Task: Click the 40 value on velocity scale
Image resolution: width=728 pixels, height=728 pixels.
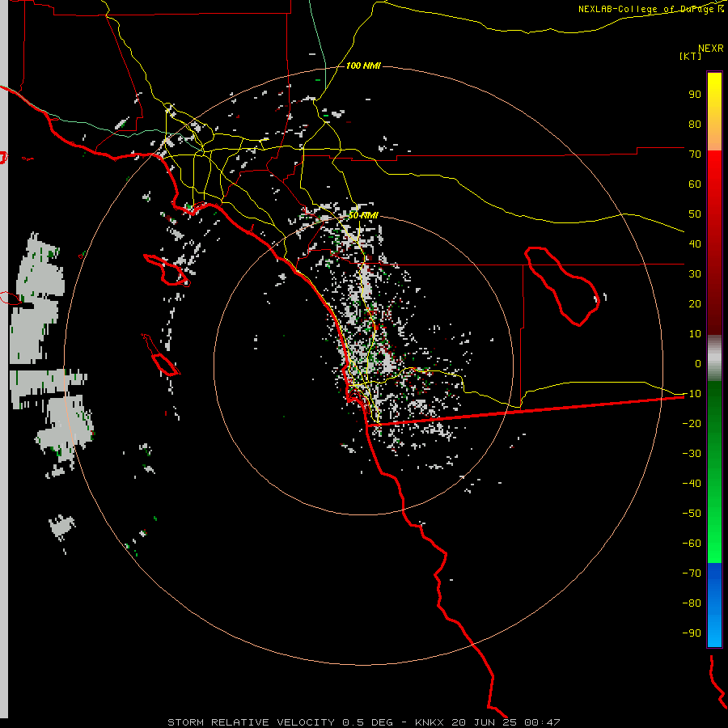Action: tap(695, 244)
